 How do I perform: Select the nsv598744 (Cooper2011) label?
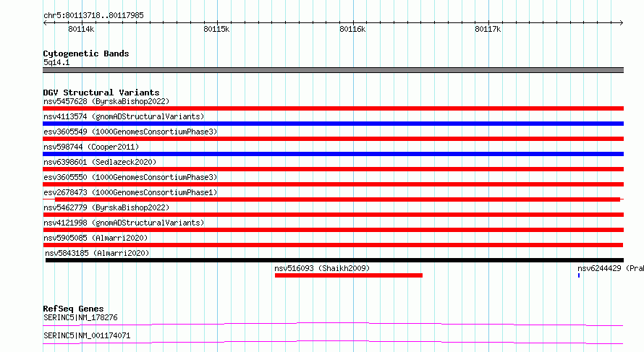(91, 147)
